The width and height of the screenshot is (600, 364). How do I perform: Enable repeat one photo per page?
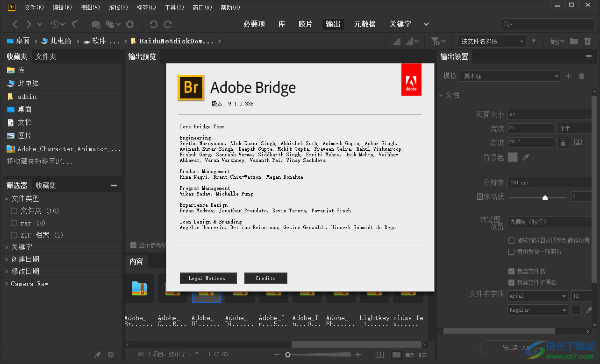click(511, 252)
